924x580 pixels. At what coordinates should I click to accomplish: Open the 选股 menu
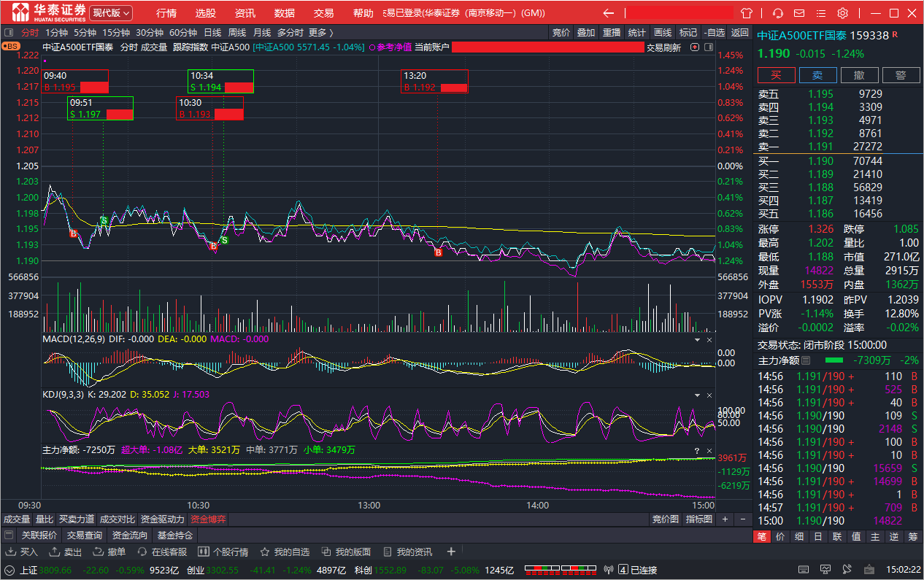tap(206, 13)
